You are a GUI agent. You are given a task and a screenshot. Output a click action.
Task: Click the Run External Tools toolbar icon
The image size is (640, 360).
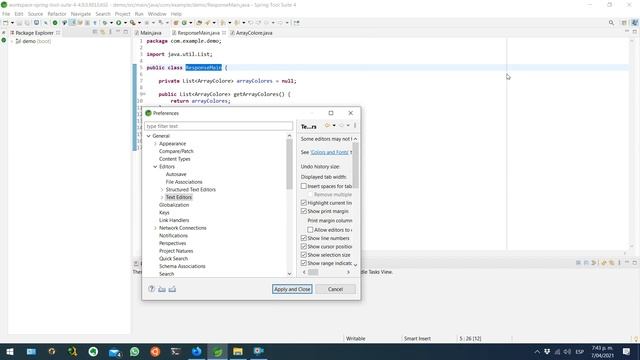(133, 23)
